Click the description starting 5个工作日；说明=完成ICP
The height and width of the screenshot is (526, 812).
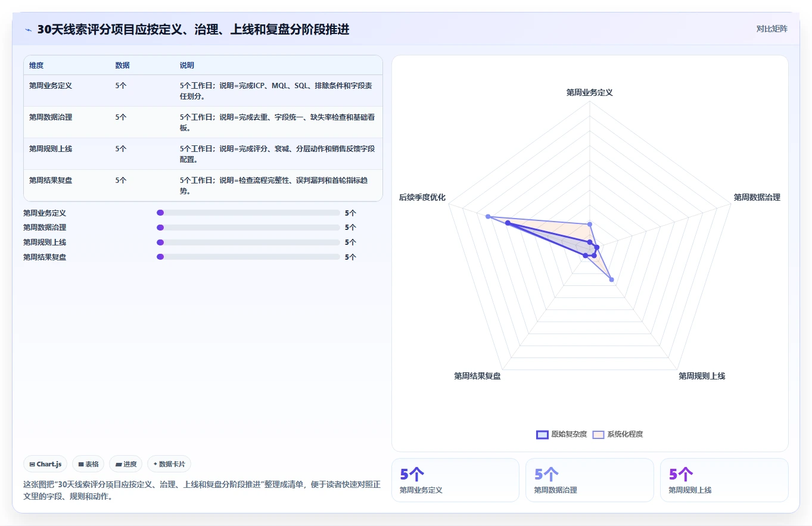[x=277, y=91]
